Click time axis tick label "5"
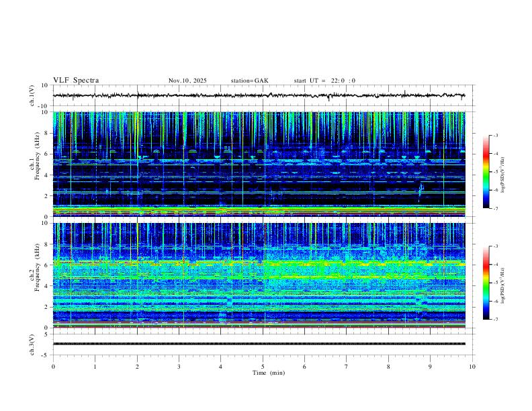This screenshot has width=532, height=411. (263, 367)
